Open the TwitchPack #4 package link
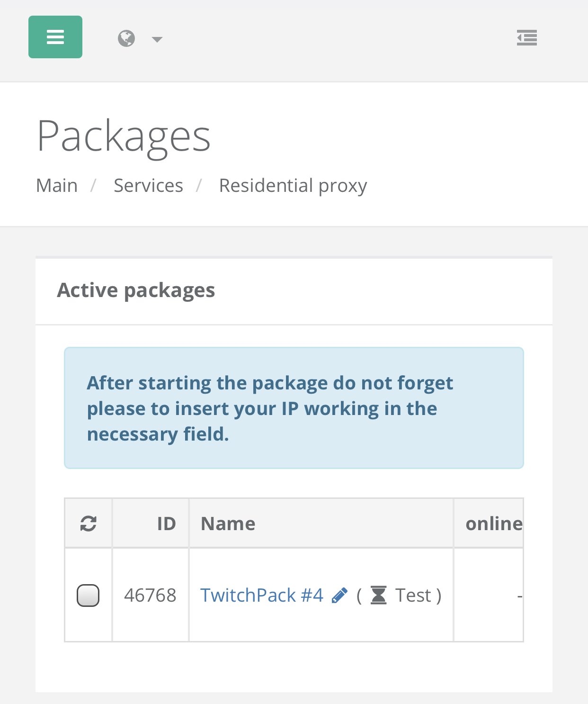This screenshot has width=588, height=704. click(x=262, y=596)
